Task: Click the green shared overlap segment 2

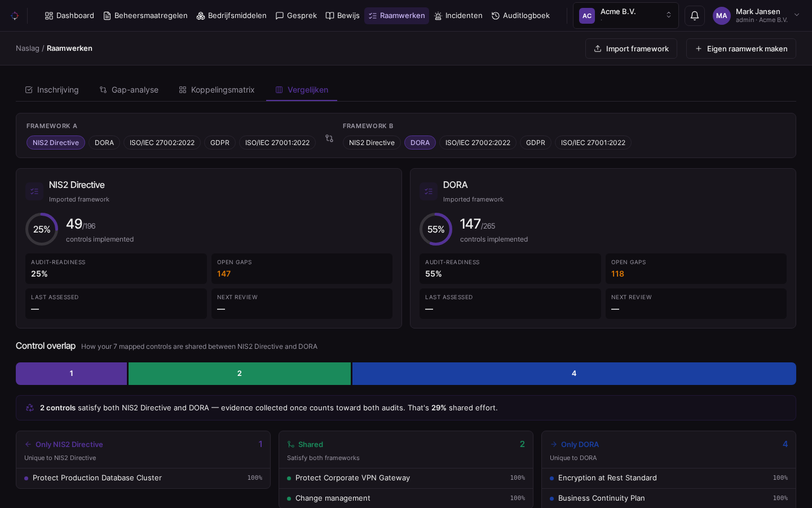Action: coord(240,374)
